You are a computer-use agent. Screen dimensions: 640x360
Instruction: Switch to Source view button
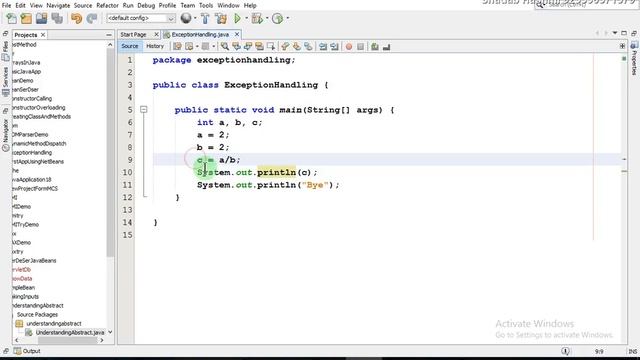(x=130, y=47)
